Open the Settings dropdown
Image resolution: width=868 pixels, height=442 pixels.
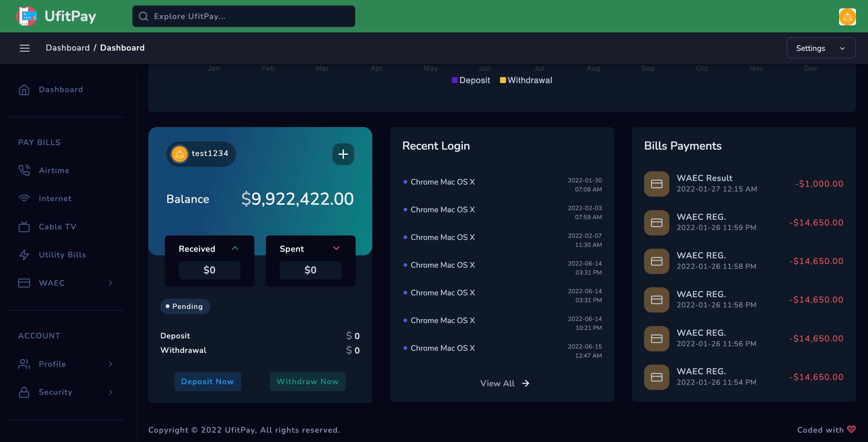(820, 48)
